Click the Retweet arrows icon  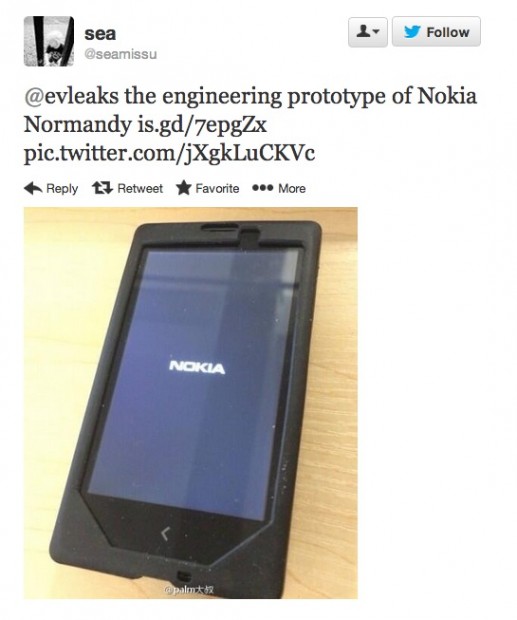102,188
